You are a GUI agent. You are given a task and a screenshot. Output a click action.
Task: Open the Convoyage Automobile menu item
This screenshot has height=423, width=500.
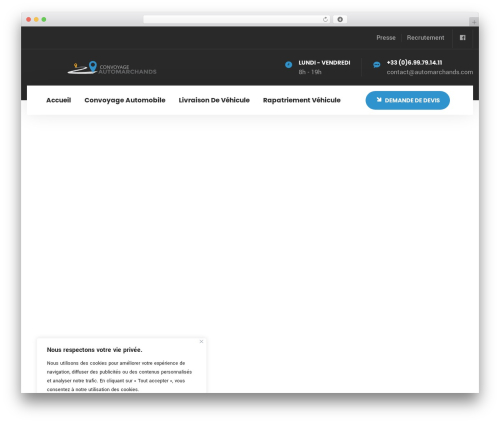[x=125, y=100]
